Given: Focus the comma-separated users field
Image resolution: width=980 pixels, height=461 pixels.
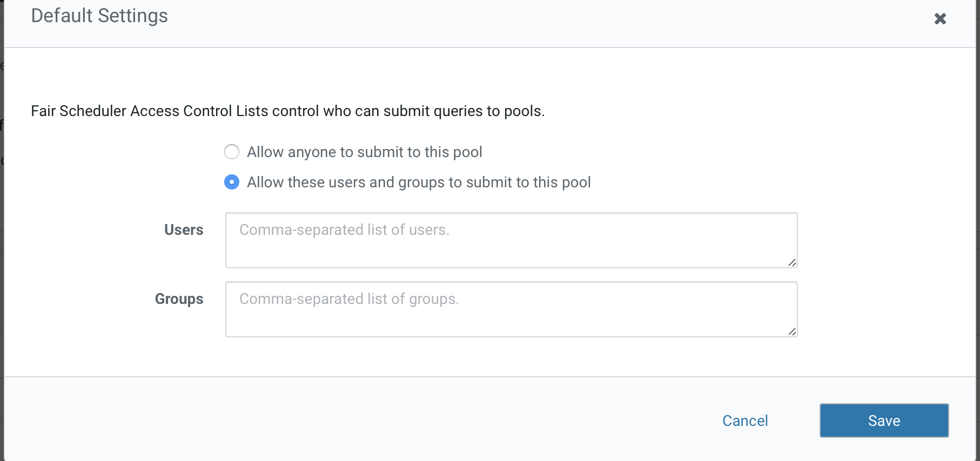Looking at the screenshot, I should click(x=511, y=240).
